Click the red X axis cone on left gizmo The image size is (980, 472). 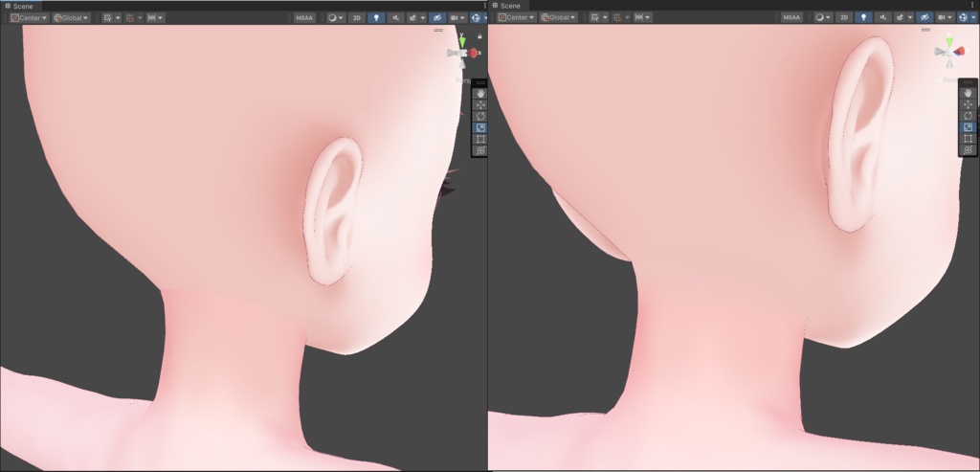point(474,54)
